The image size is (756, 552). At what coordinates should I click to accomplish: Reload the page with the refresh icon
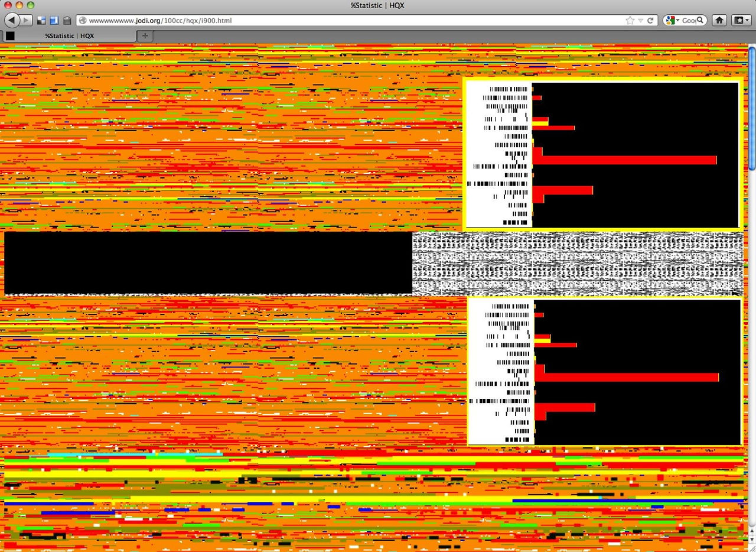650,20
